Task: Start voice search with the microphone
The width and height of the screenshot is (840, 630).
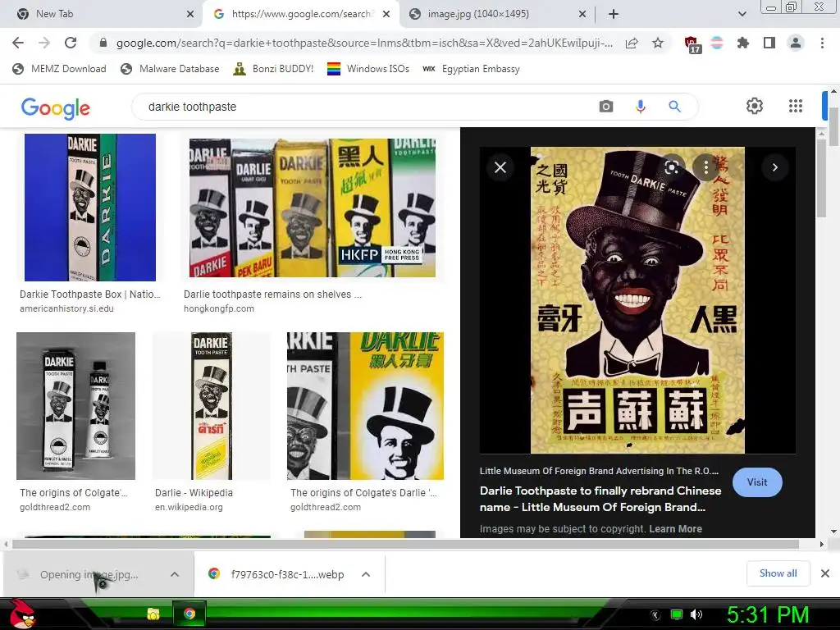Action: click(640, 106)
